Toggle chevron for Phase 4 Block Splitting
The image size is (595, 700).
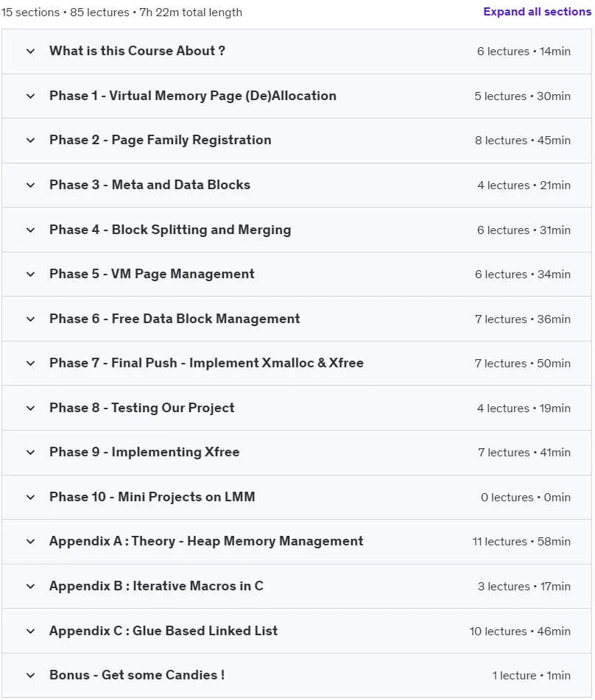[30, 230]
